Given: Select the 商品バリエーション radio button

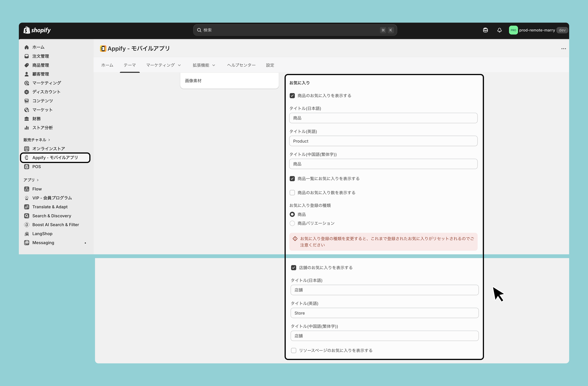Looking at the screenshot, I should (x=292, y=223).
